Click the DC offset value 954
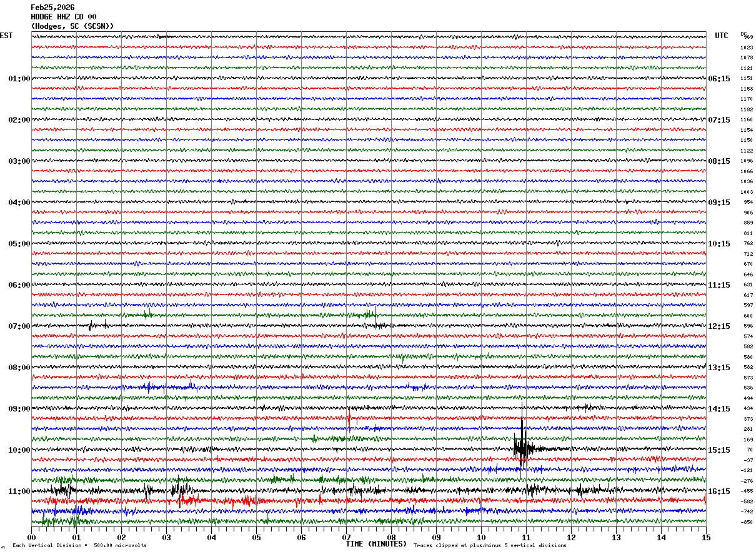This screenshot has height=554, width=756. tap(749, 203)
